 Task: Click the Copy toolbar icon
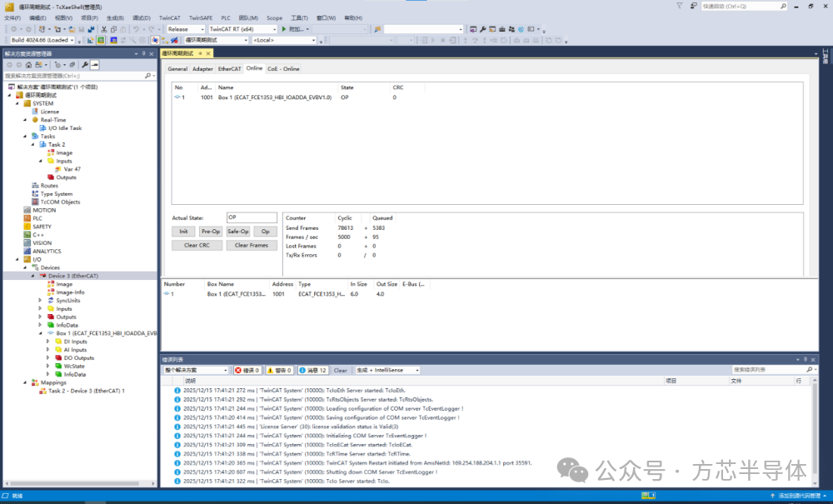pyautogui.click(x=113, y=29)
